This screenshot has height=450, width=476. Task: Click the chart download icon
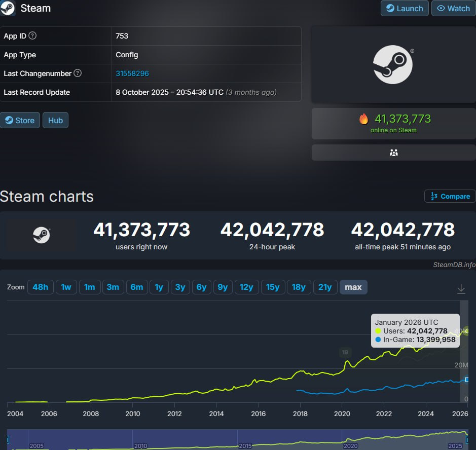pyautogui.click(x=461, y=289)
